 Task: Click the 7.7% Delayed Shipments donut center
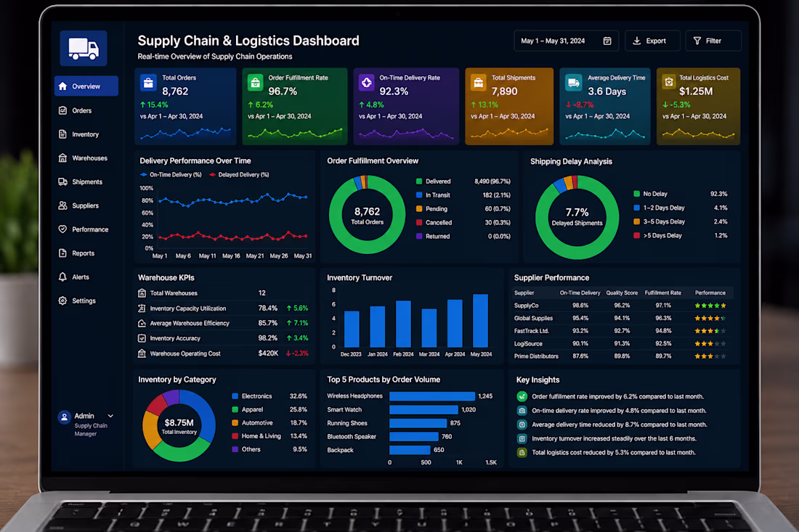point(577,216)
